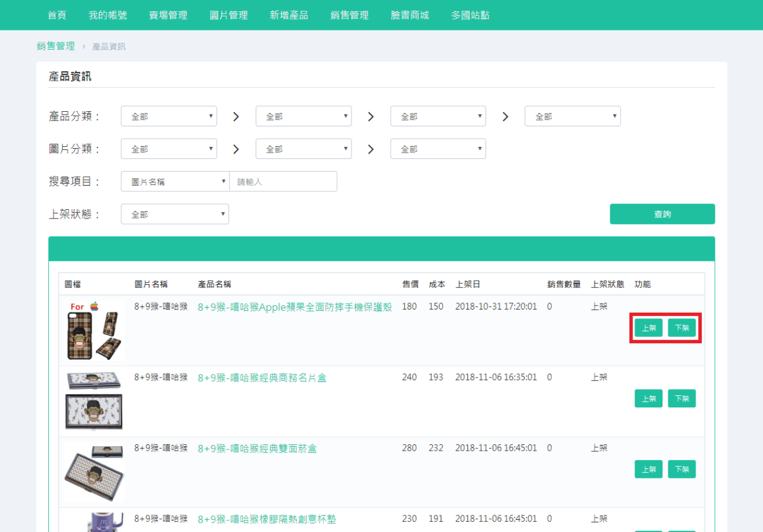
Task: Open the 搜尋項目 圖片名稱 dropdown
Action: coord(175,182)
